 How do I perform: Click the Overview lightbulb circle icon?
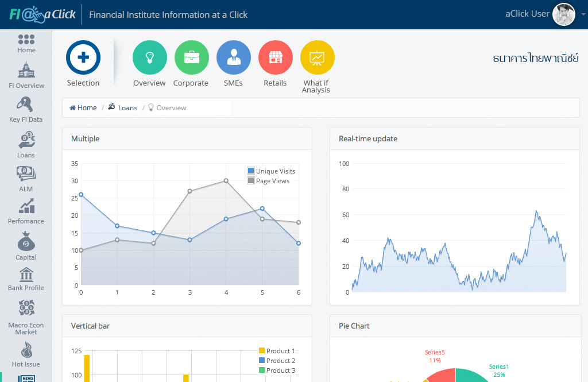150,57
